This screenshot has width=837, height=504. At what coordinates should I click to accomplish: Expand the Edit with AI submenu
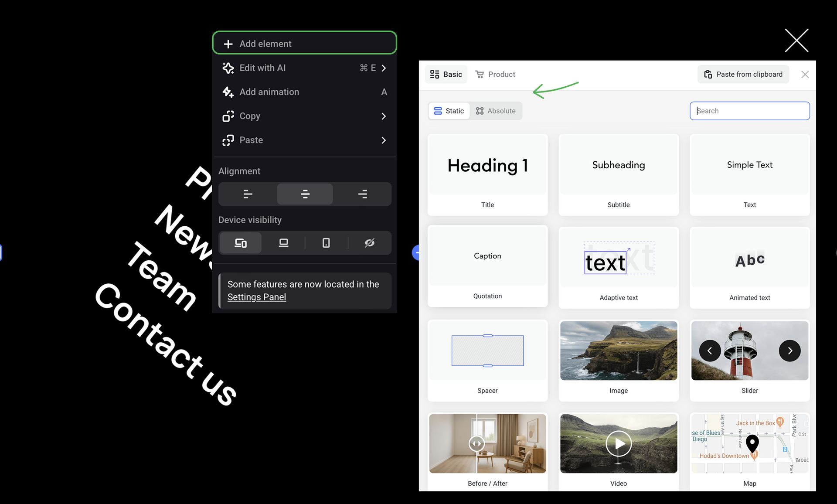(384, 68)
